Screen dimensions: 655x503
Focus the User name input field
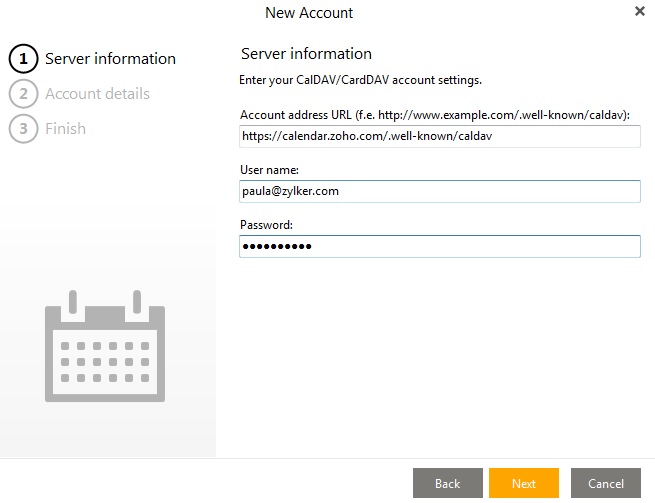pos(440,191)
